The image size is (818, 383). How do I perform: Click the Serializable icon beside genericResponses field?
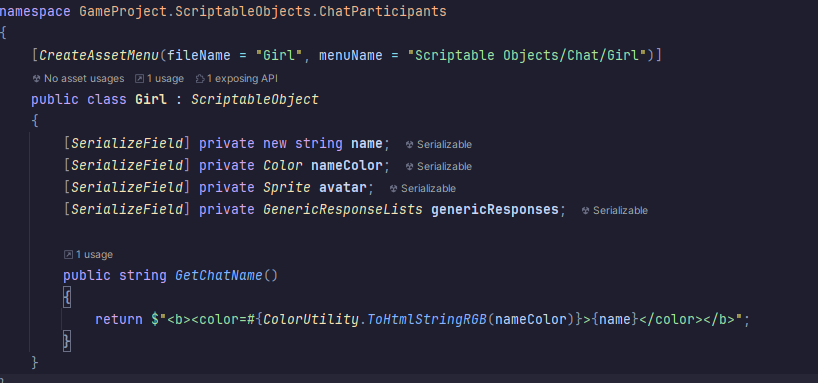tap(586, 210)
